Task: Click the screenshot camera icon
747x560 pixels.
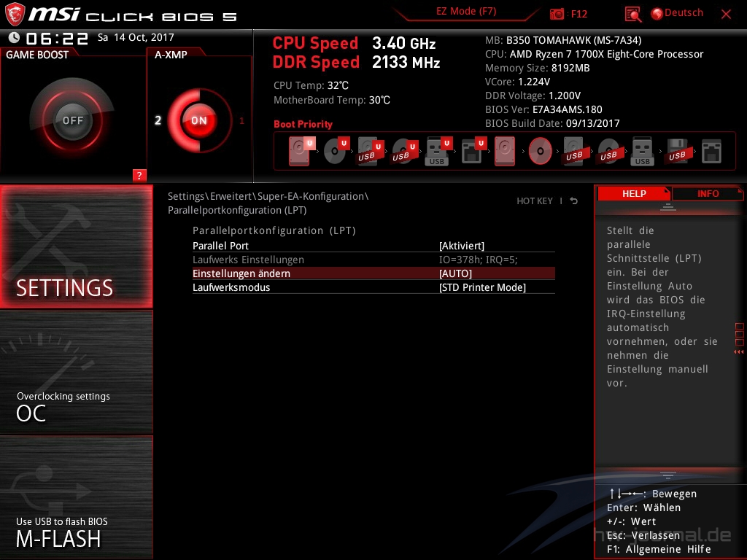Action: (x=557, y=14)
